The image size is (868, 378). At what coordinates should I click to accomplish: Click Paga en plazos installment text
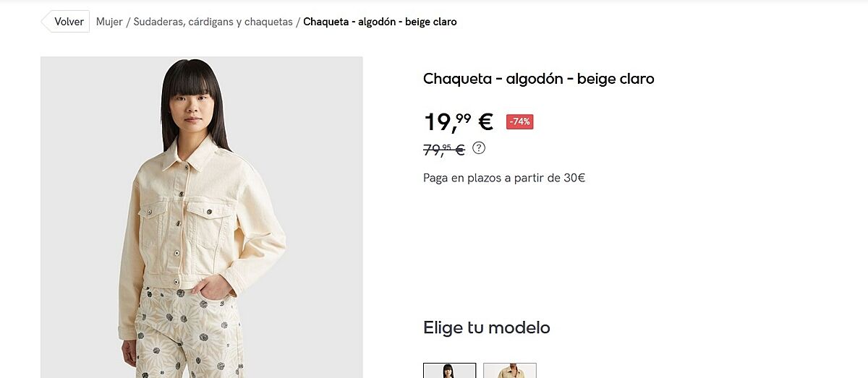[x=504, y=178]
